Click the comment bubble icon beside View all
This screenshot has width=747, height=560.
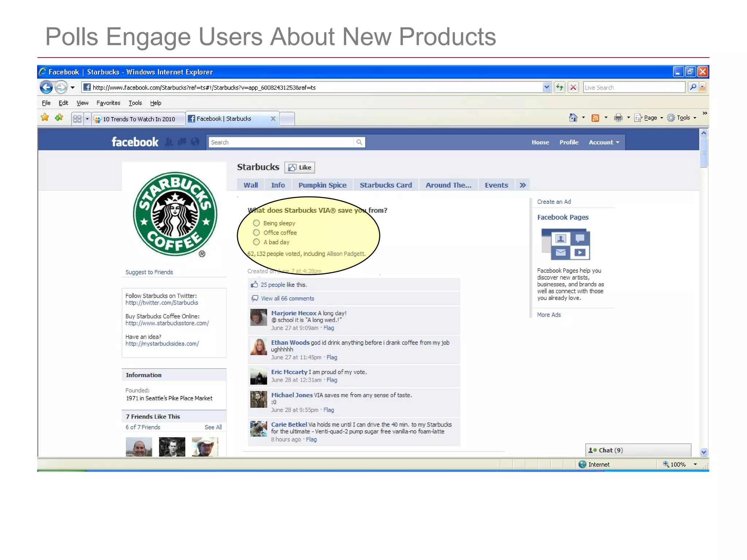click(255, 298)
